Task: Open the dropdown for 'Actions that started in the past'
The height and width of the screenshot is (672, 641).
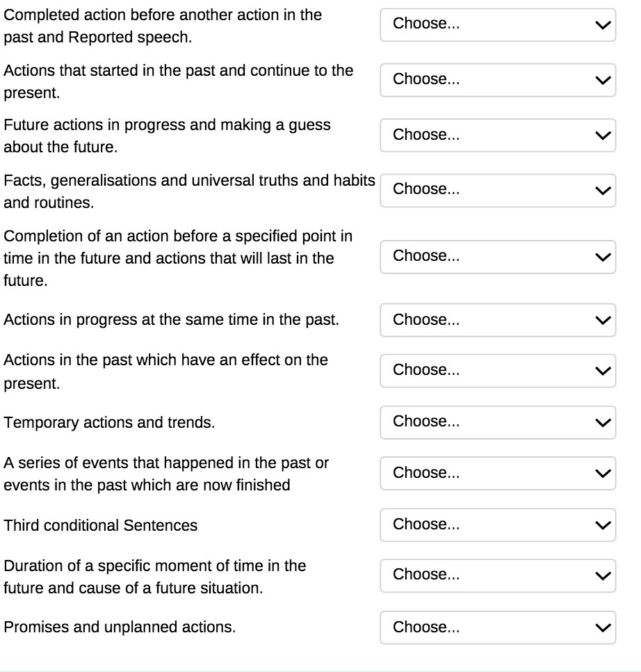Action: (497, 80)
